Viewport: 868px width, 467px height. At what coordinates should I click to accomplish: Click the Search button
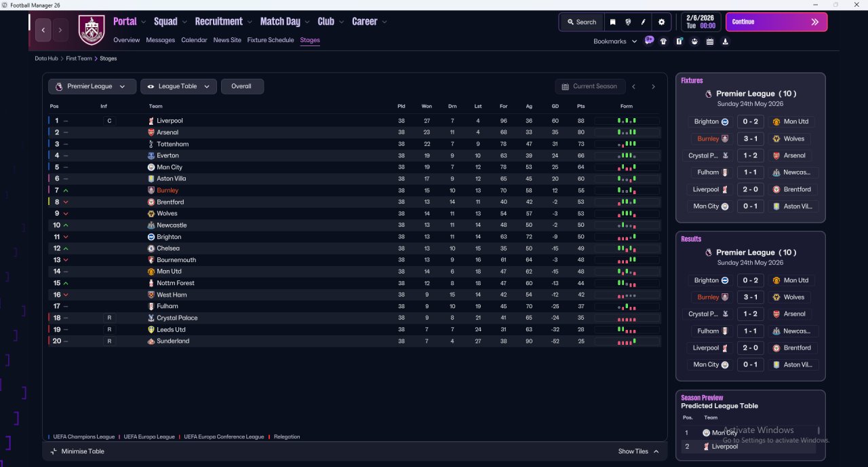[x=582, y=22]
